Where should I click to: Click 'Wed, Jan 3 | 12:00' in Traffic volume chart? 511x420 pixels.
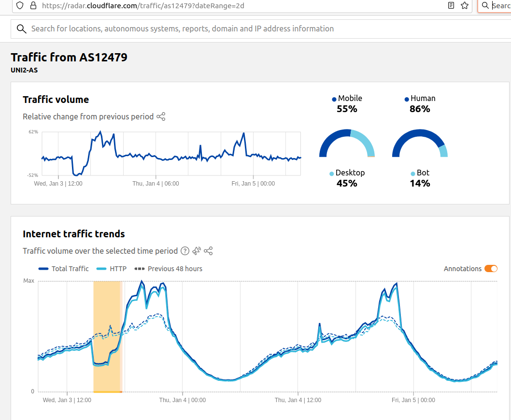[x=58, y=184]
